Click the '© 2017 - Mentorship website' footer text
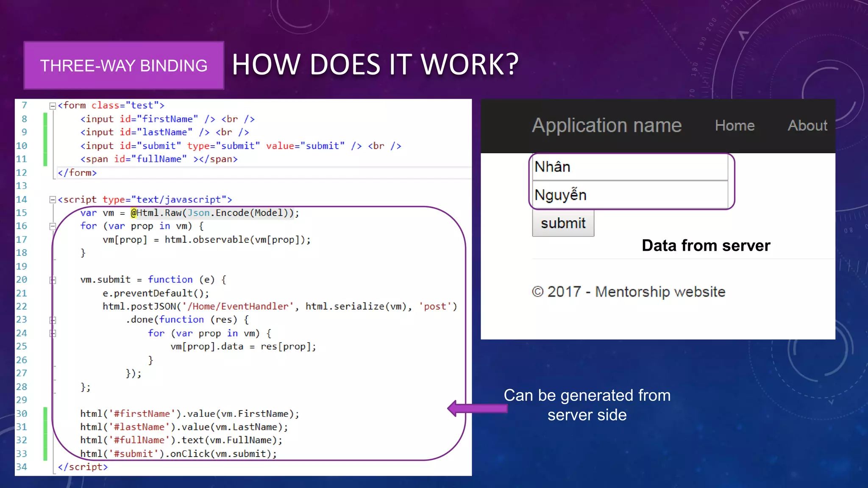 point(629,292)
